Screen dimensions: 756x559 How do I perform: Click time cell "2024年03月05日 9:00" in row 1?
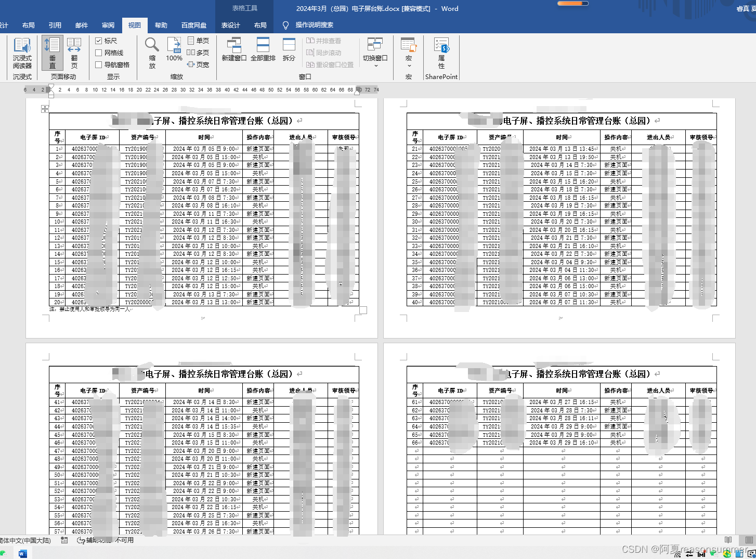click(x=204, y=149)
